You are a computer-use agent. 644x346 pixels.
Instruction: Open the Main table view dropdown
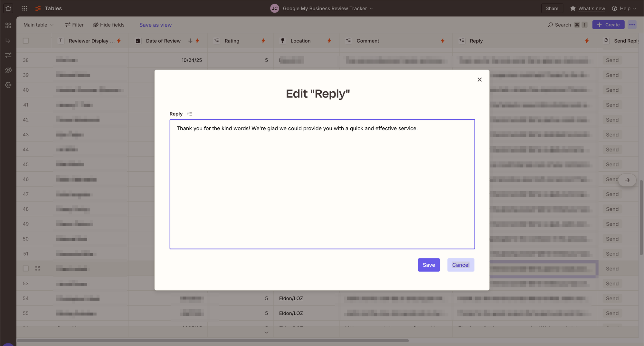tap(38, 25)
